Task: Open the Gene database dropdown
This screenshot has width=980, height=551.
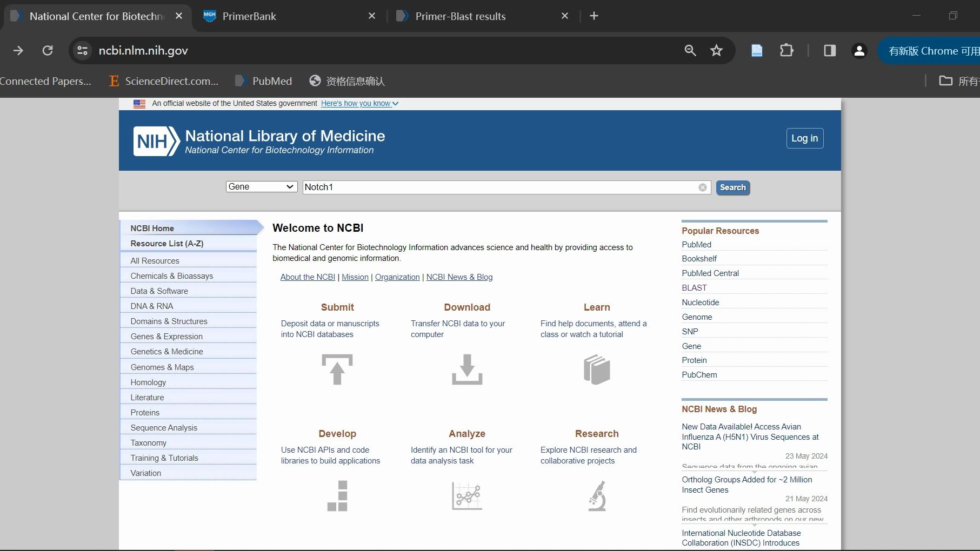Action: (262, 186)
